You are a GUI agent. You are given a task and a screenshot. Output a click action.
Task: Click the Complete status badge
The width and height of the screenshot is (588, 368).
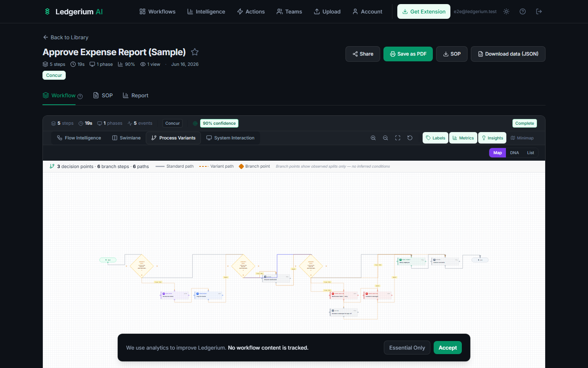(525, 123)
